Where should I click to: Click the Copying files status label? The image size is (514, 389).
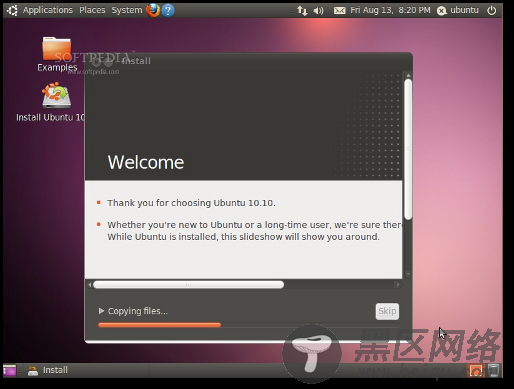138,311
